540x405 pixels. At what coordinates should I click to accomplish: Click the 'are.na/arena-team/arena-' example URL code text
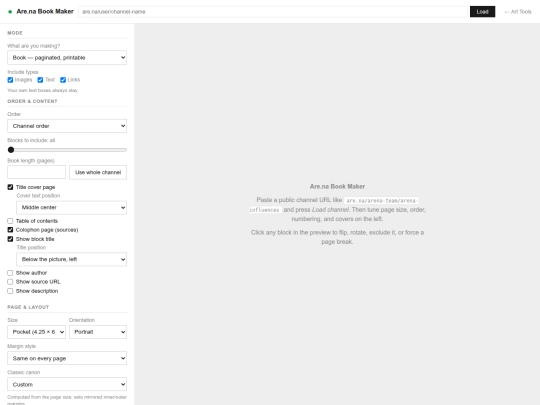[x=382, y=200]
